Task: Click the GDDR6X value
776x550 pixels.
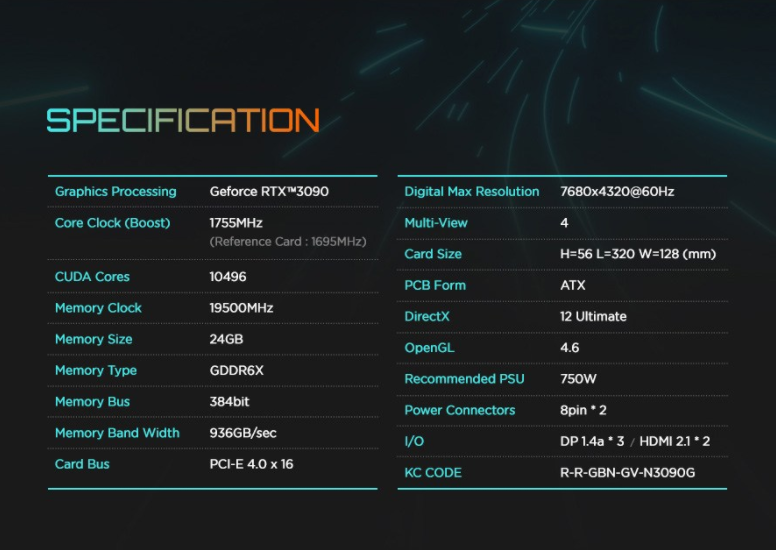Action: click(x=237, y=370)
